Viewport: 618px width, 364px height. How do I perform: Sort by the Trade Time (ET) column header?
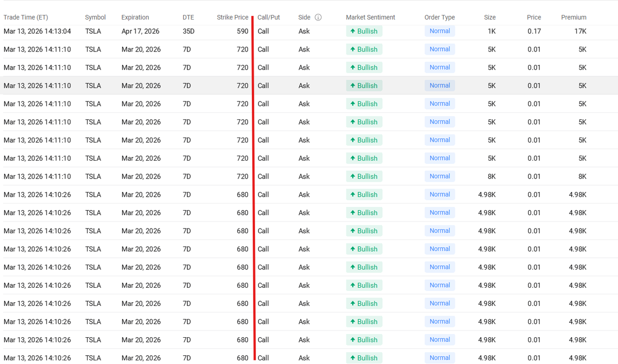pyautogui.click(x=26, y=17)
